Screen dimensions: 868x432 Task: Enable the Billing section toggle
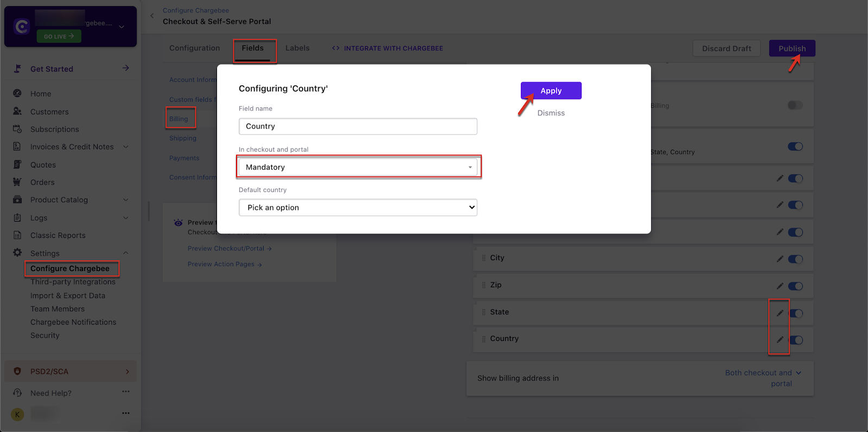pos(795,105)
